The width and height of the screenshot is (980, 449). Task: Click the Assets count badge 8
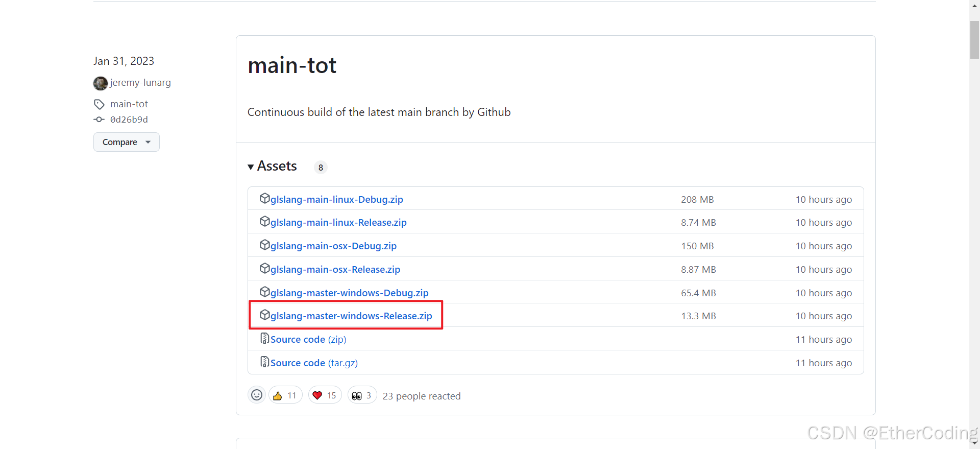pyautogui.click(x=321, y=168)
